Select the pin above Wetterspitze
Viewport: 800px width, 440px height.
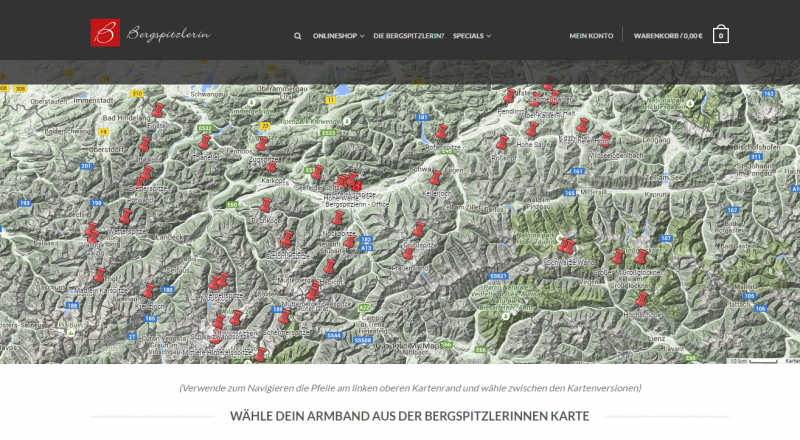point(126,216)
